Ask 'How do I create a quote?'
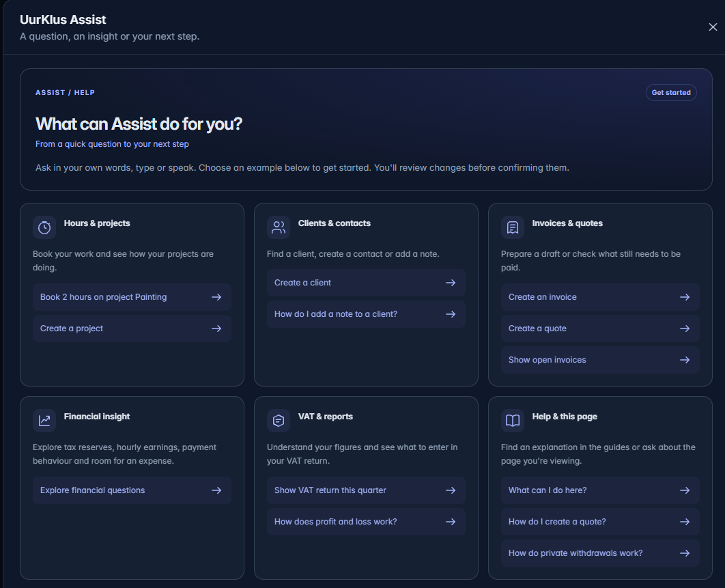The width and height of the screenshot is (725, 588). [x=600, y=522]
